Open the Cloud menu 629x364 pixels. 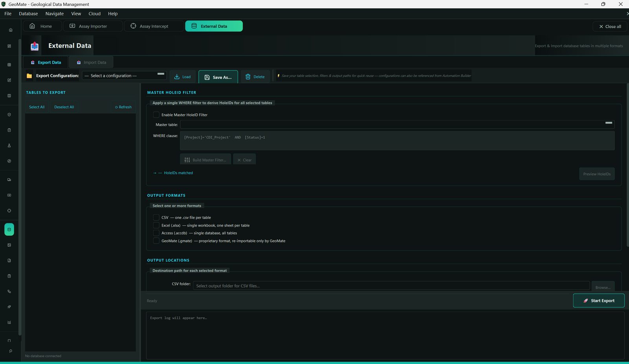94,14
